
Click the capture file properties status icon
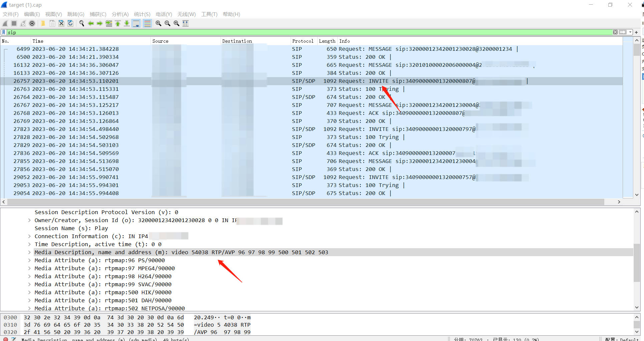[14, 339]
